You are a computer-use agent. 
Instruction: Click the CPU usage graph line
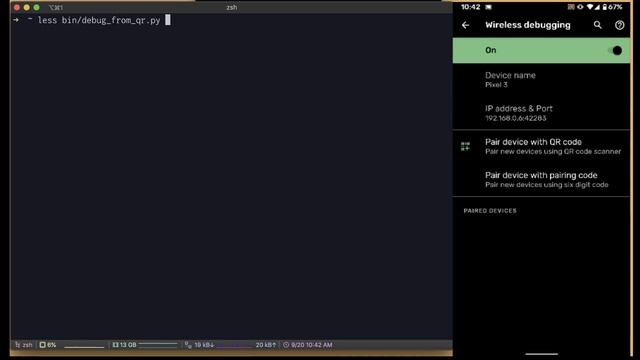click(x=84, y=347)
